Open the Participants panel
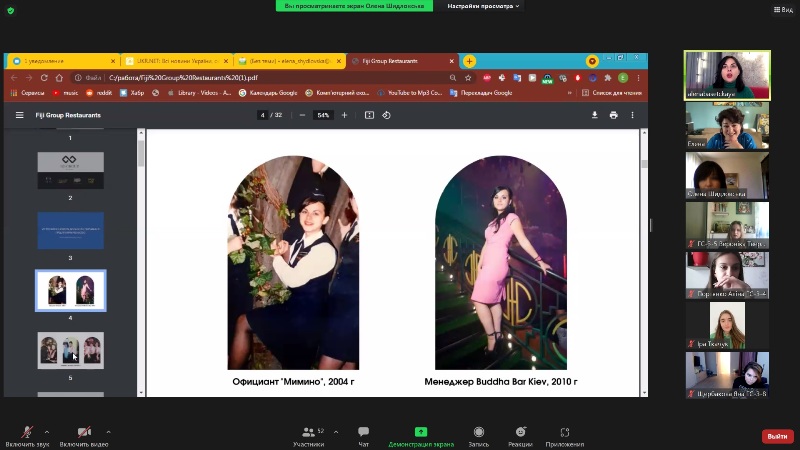This screenshot has width=800, height=450. click(x=309, y=437)
